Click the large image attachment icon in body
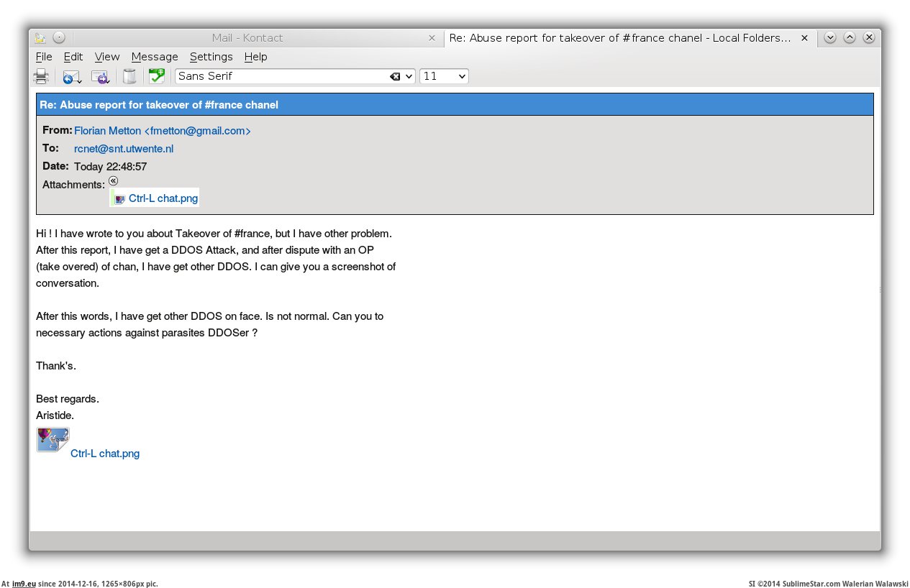The width and height of the screenshot is (910, 588). tap(53, 440)
